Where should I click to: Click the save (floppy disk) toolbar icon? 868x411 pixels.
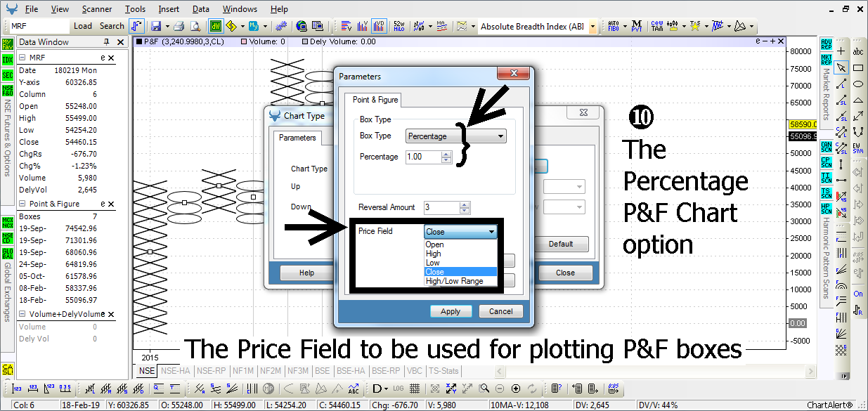pos(155,26)
